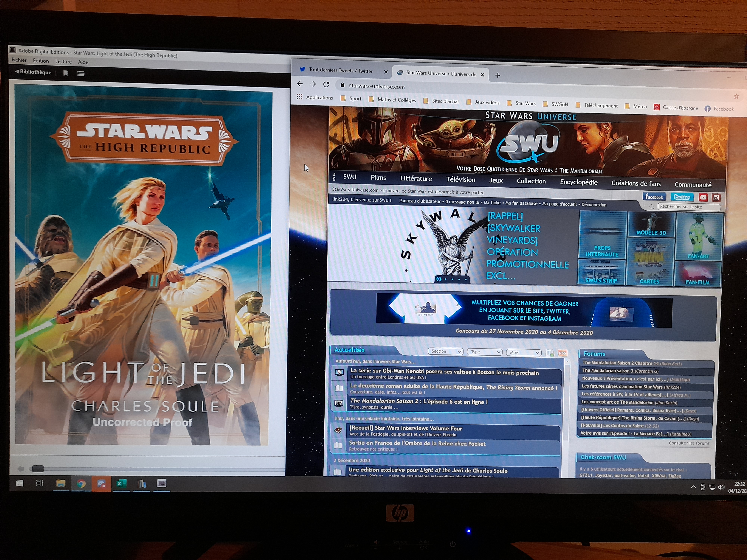747x560 pixels.
Task: Open the Section filter dropdown
Action: pyautogui.click(x=445, y=351)
